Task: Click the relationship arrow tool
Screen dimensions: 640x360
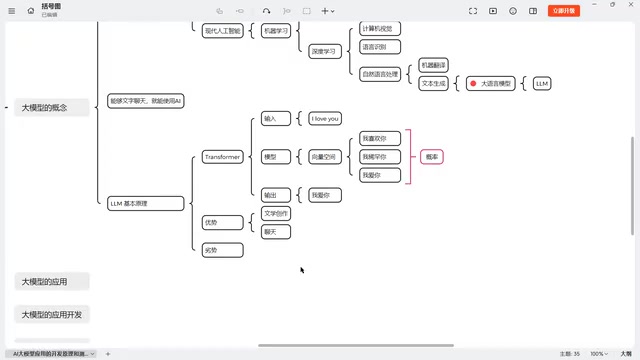Action: tap(267, 11)
